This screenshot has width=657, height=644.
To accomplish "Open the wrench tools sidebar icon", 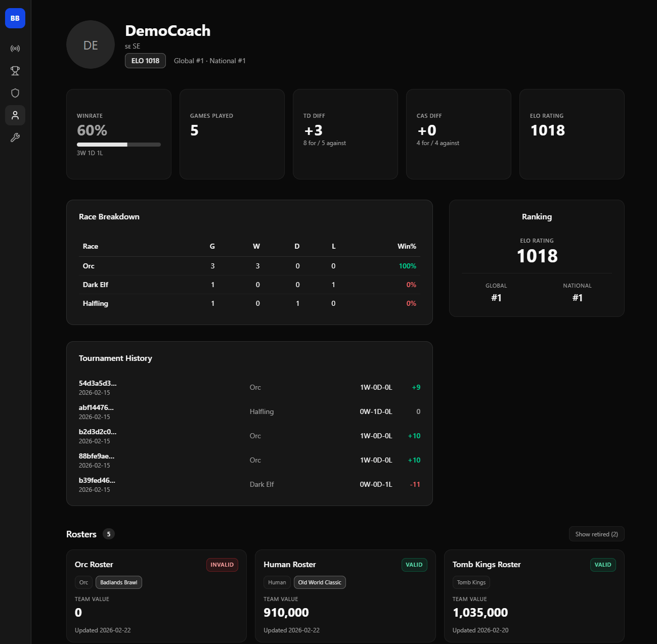I will pos(15,137).
